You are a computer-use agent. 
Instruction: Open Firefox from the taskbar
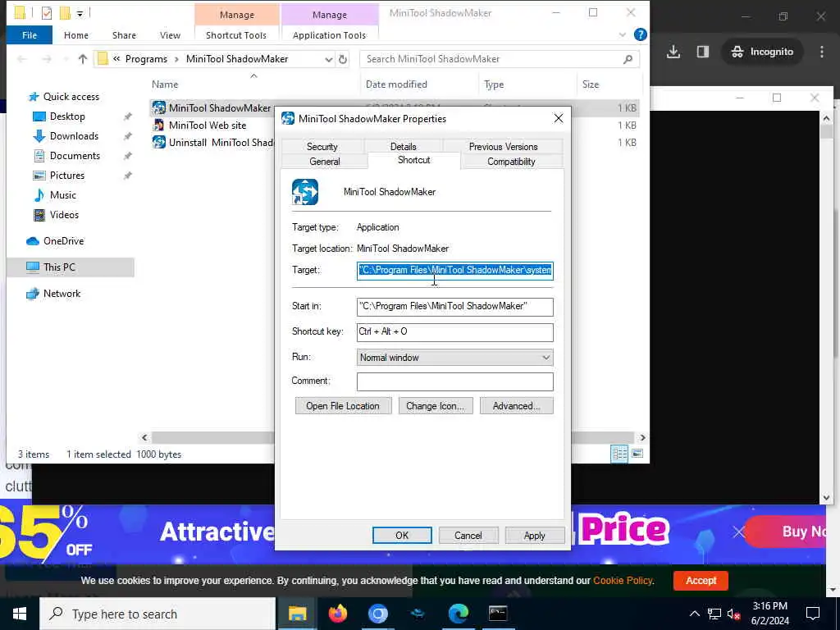click(x=338, y=614)
